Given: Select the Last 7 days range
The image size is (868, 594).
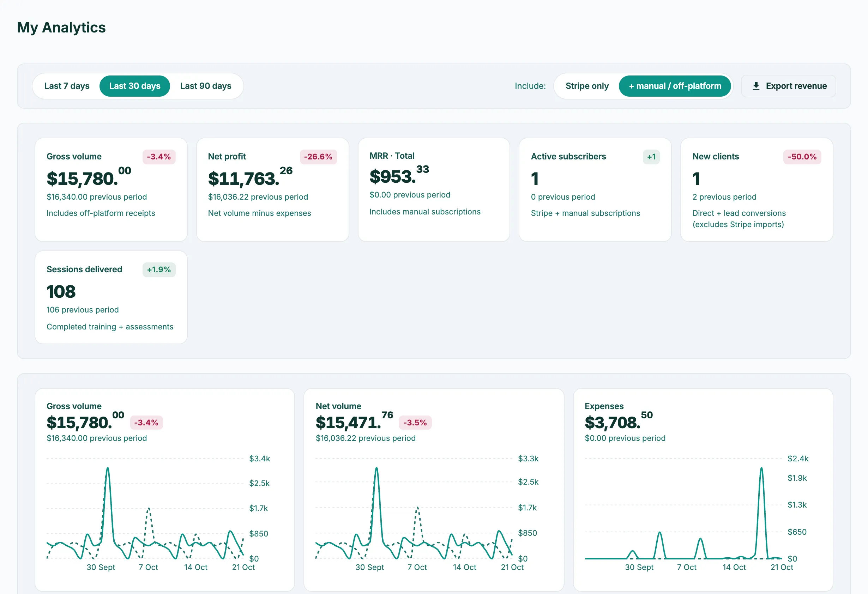Looking at the screenshot, I should tap(67, 86).
